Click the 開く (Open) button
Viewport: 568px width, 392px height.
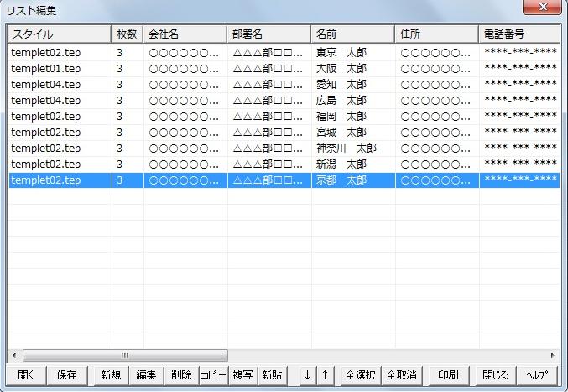coord(26,375)
